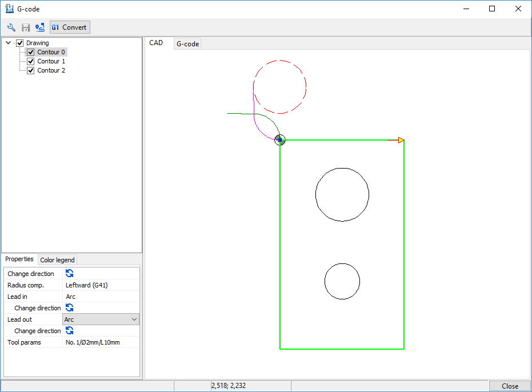Collapse the Drawing tree node
532x392 pixels.
pyautogui.click(x=8, y=43)
